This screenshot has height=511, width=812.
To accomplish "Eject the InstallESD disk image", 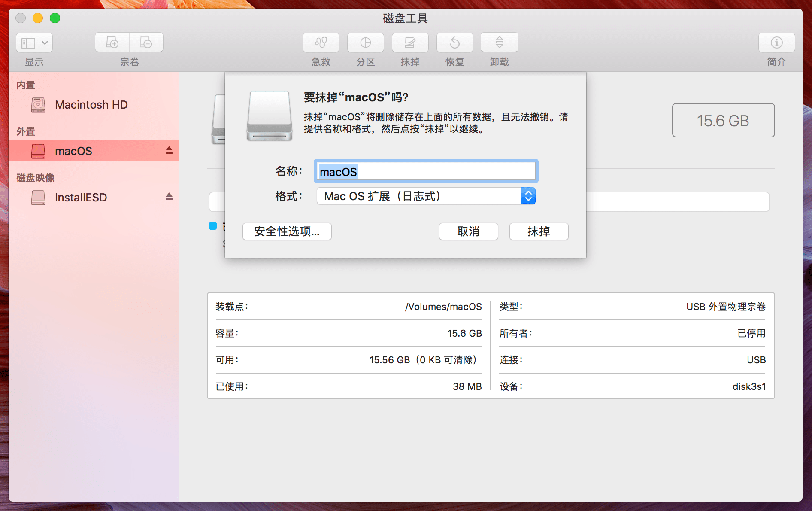I will [169, 197].
